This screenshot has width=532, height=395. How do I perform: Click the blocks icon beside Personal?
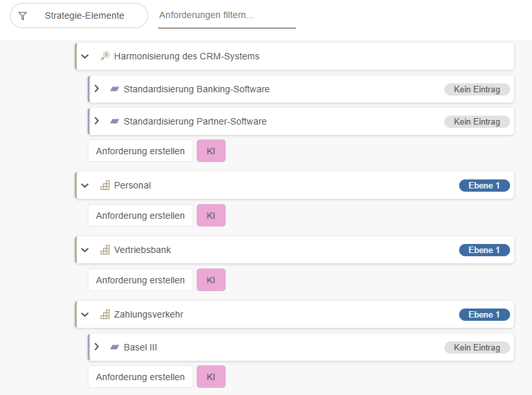[105, 185]
